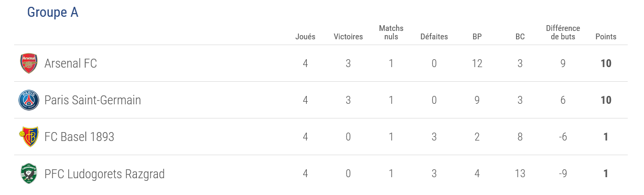Click the Arsenal FC club crest
The width and height of the screenshot is (644, 195).
tap(29, 63)
